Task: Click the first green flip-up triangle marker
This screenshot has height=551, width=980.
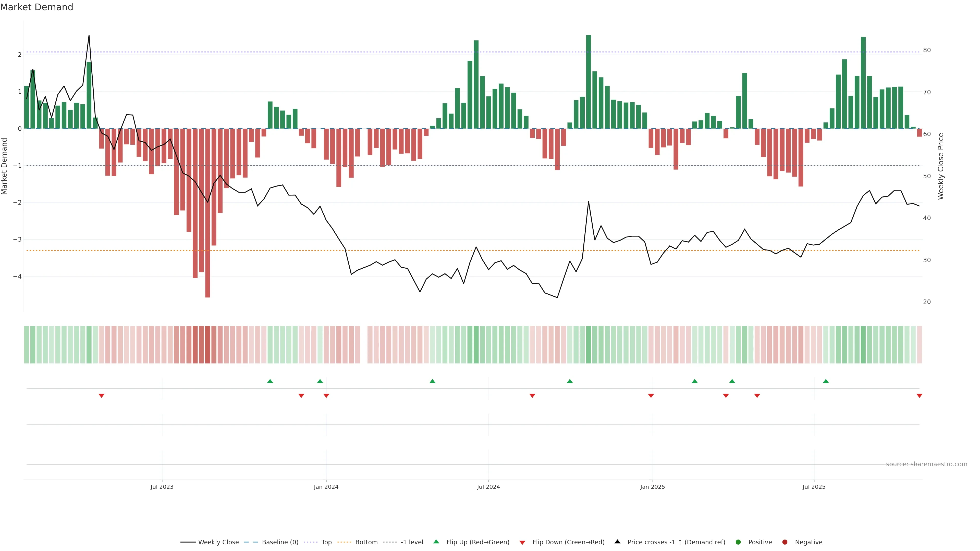Action: (x=270, y=381)
